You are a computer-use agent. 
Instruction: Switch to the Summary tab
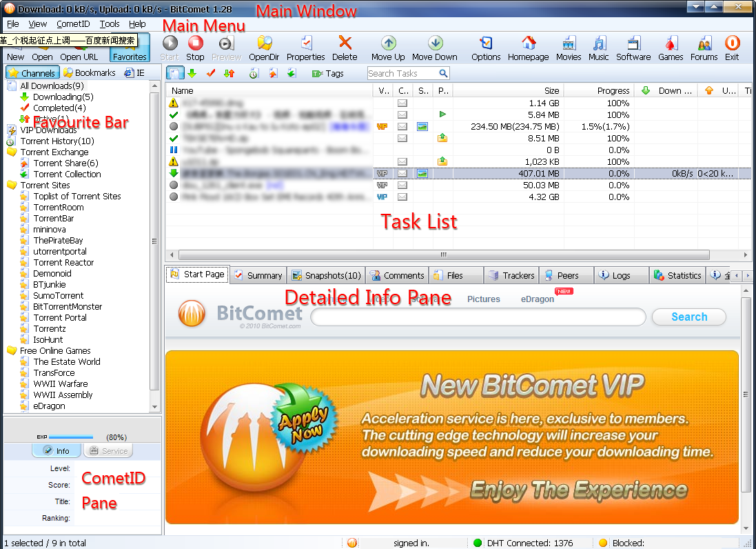[x=258, y=275]
